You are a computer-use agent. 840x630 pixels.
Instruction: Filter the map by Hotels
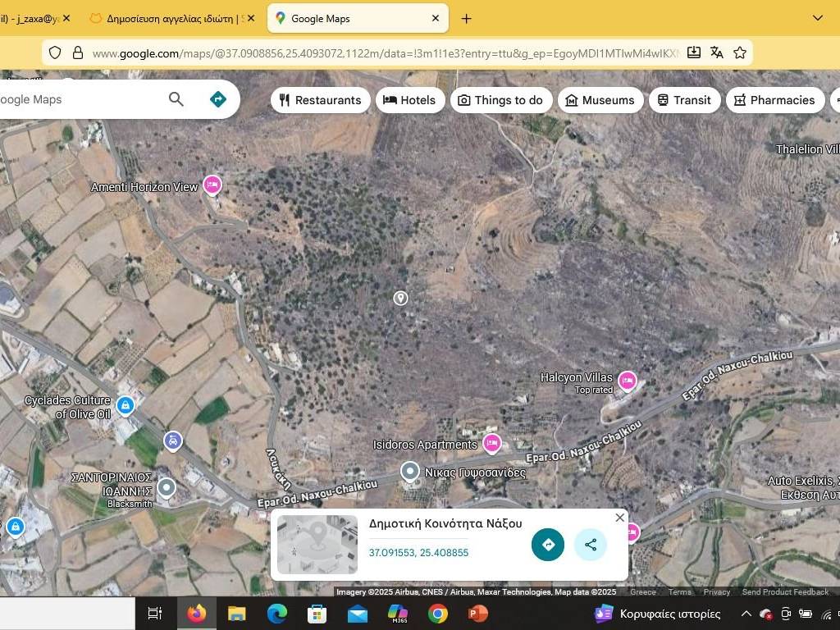[410, 100]
